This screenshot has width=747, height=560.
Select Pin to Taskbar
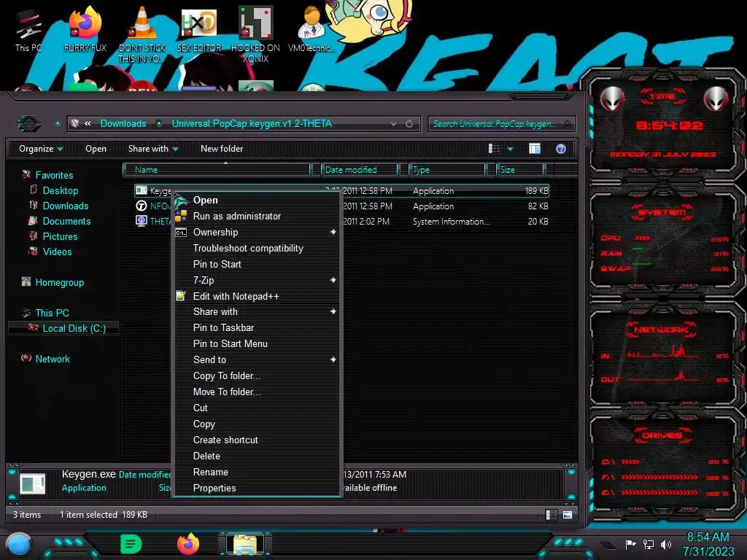click(257, 327)
